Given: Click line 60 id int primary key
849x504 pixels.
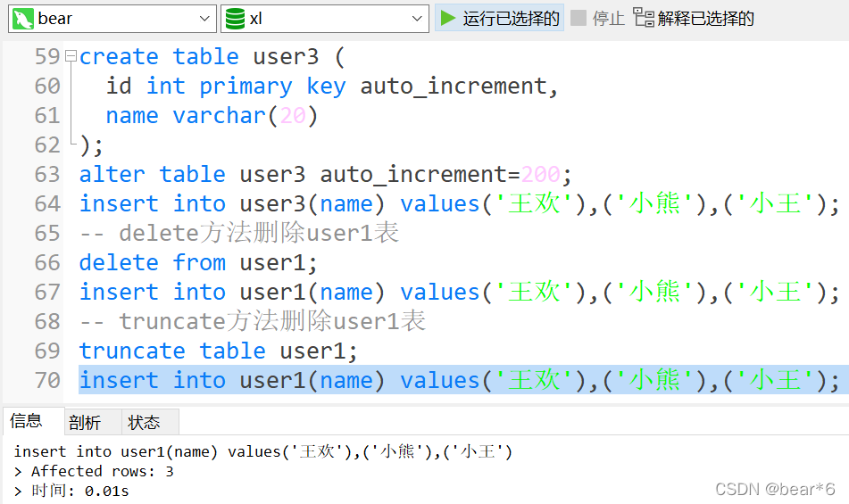Looking at the screenshot, I should pos(331,86).
